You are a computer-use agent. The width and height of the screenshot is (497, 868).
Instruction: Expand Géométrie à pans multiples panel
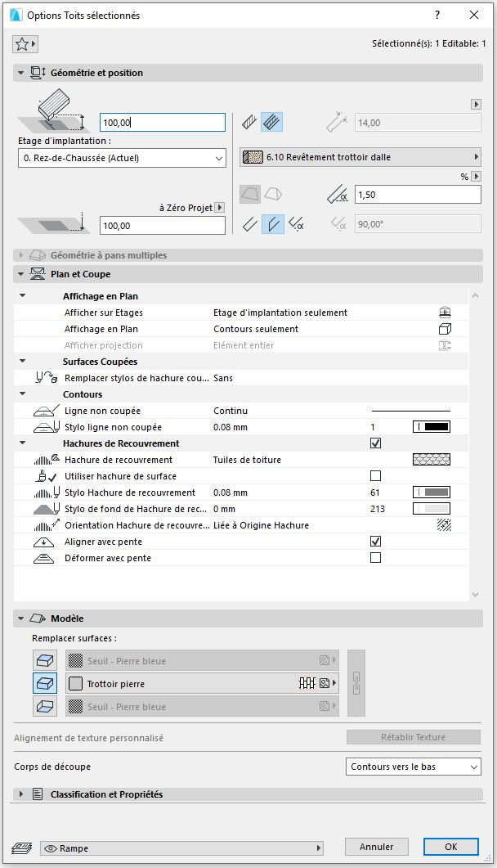click(x=21, y=255)
